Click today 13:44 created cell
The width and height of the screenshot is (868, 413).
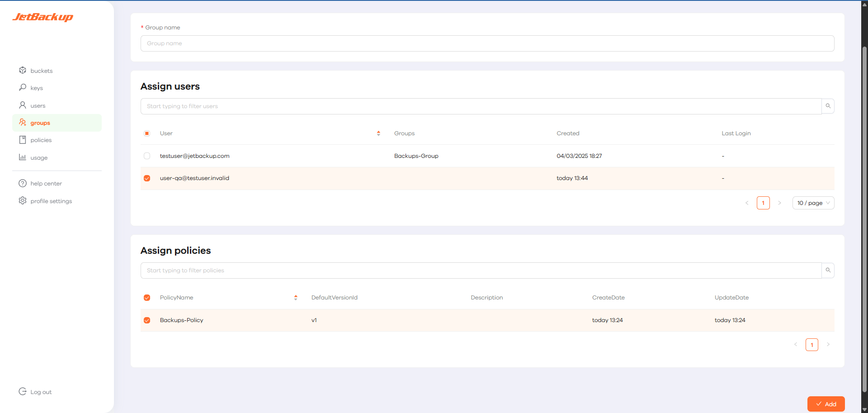pyautogui.click(x=572, y=178)
